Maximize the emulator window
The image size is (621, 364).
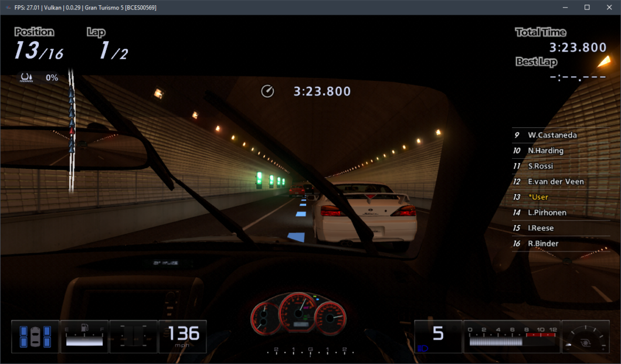tap(586, 8)
